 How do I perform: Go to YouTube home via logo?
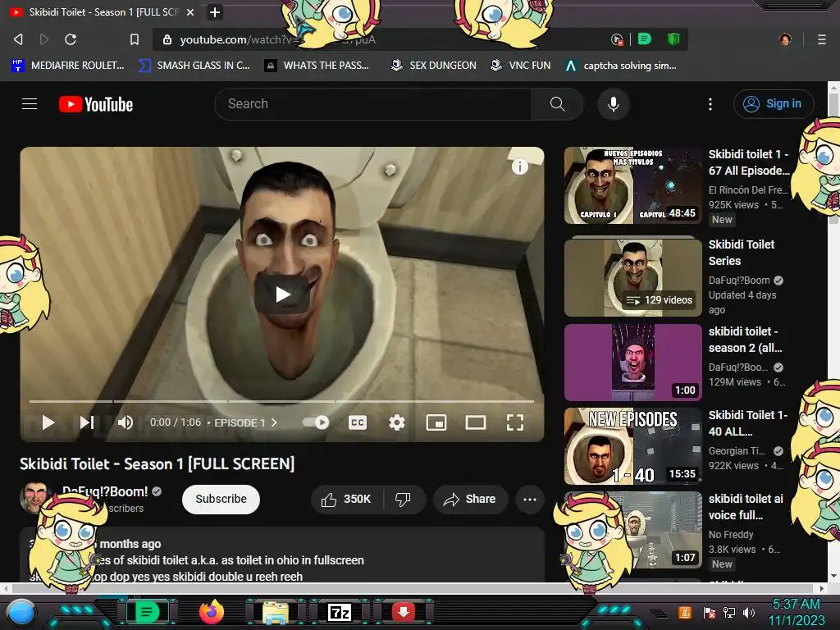(x=96, y=104)
